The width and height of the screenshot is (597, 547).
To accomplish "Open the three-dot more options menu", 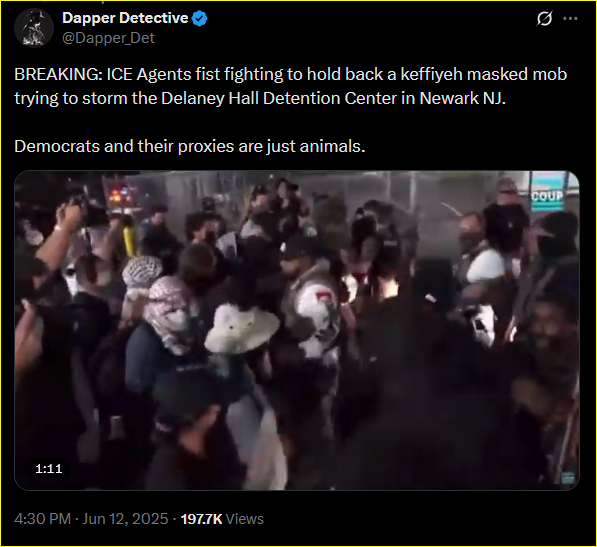I will click(x=570, y=18).
